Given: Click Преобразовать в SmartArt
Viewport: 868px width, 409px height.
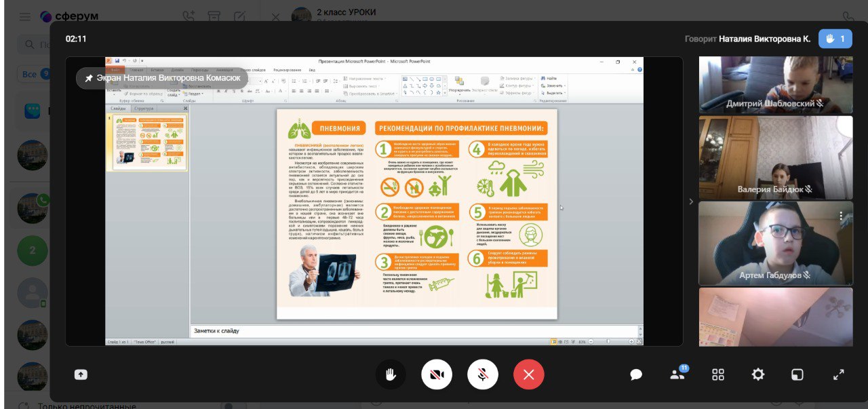Looking at the screenshot, I should coord(370,94).
